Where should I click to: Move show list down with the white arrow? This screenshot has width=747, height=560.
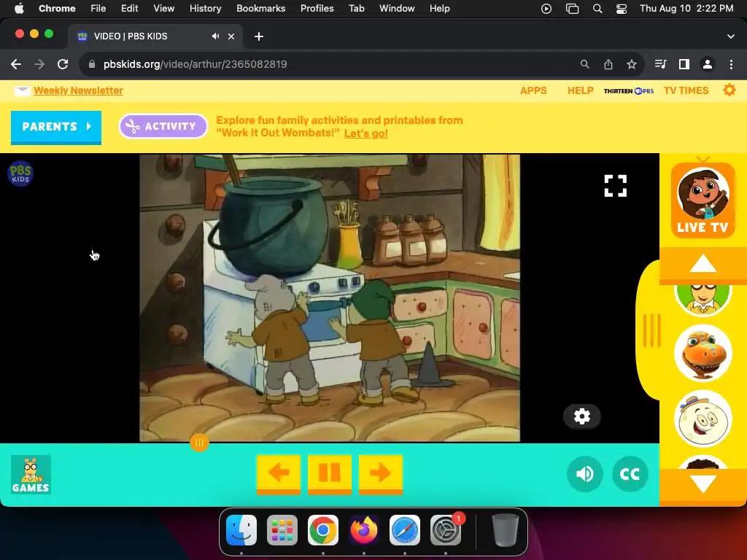point(703,483)
